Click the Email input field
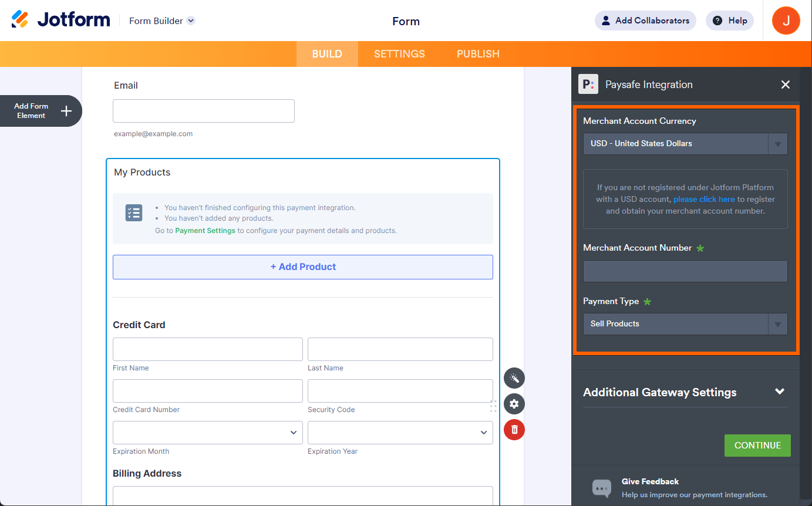This screenshot has width=812, height=506. (x=204, y=111)
